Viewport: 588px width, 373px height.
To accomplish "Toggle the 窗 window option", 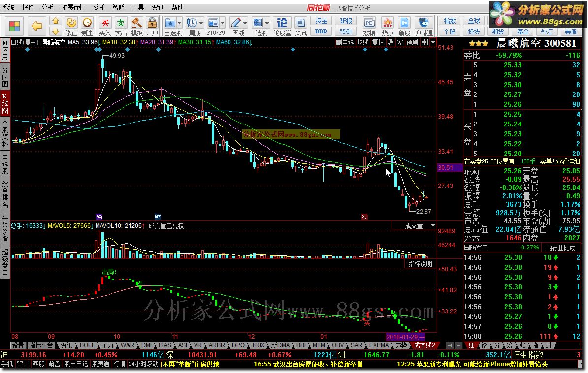I will [400, 43].
